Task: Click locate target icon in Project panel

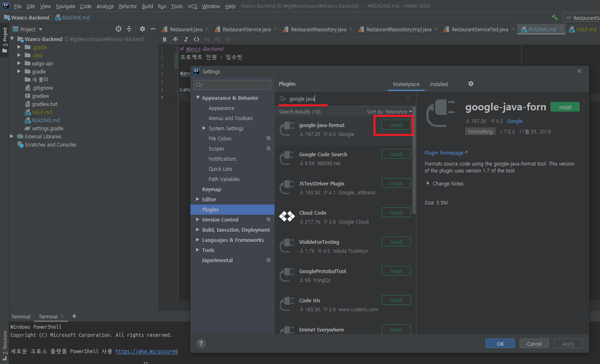Action: click(x=119, y=29)
